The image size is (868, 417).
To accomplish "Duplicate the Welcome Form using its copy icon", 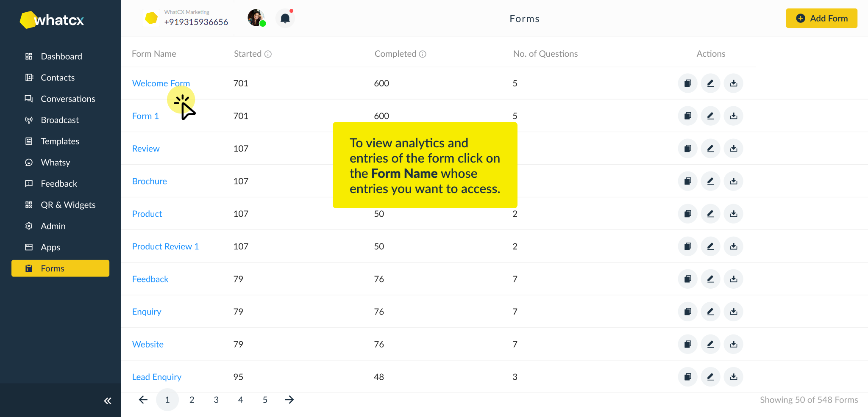I will pos(687,83).
